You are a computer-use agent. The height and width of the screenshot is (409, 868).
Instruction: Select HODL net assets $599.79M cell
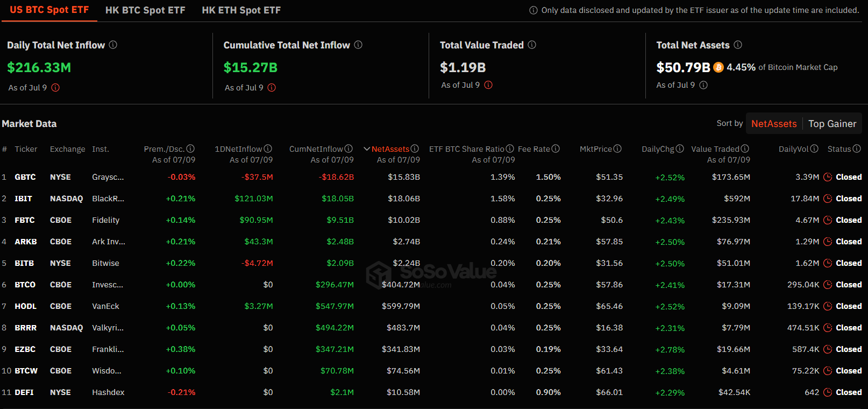pos(401,306)
